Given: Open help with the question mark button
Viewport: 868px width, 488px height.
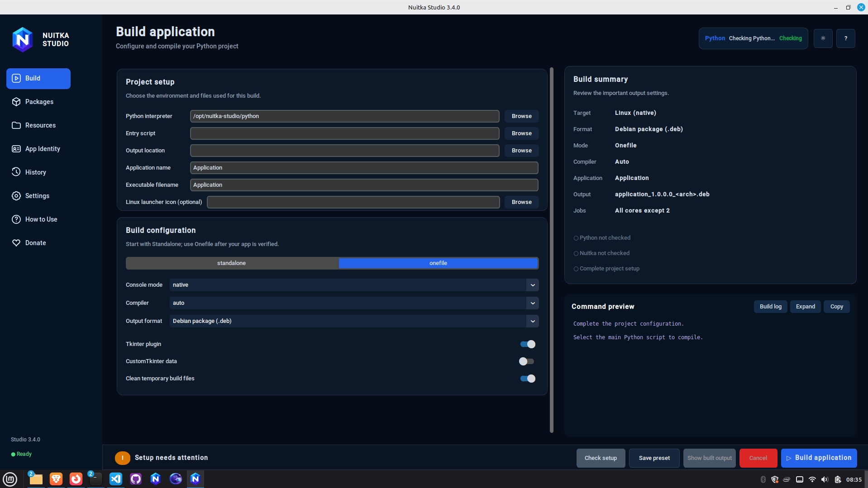Looking at the screenshot, I should coord(845,38).
